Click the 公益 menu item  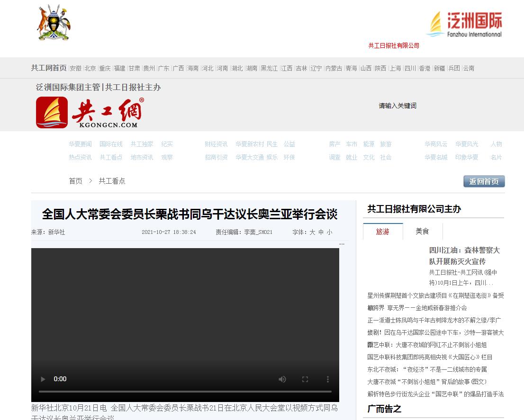coord(289,144)
